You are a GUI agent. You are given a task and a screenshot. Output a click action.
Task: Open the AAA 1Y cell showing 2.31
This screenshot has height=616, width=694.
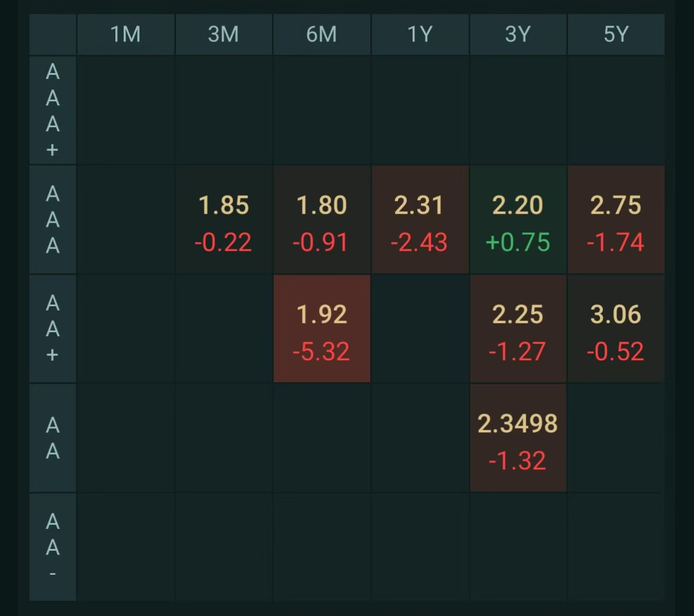(x=420, y=220)
